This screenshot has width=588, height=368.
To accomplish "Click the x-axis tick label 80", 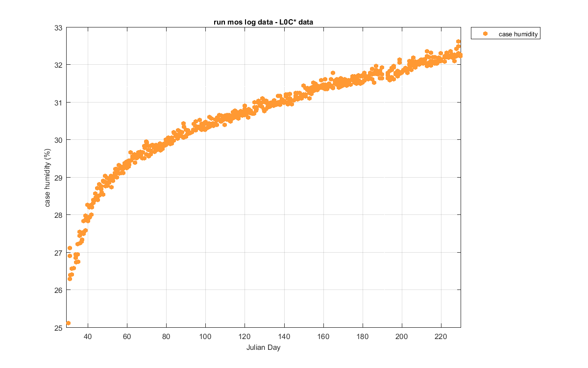I will (x=166, y=336).
